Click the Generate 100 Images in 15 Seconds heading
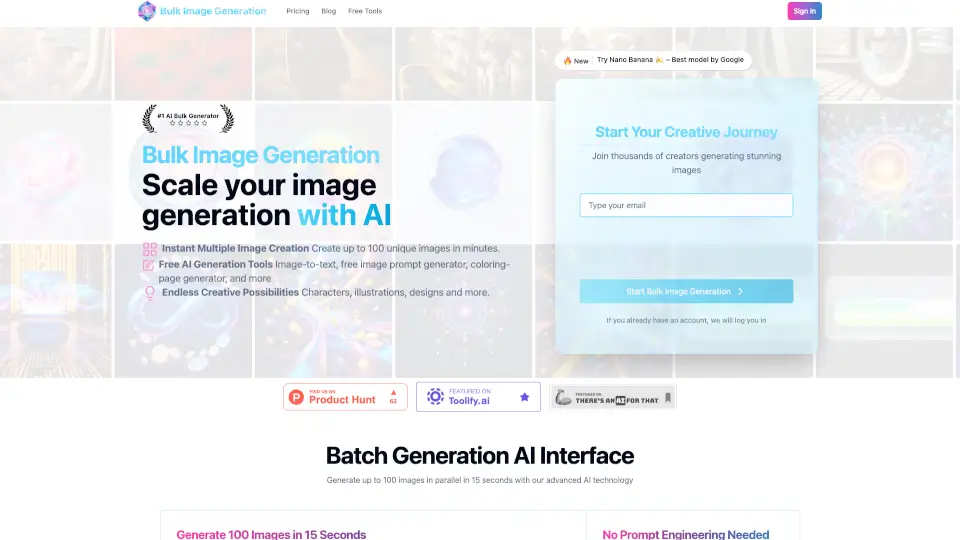The image size is (960, 540). tap(271, 534)
